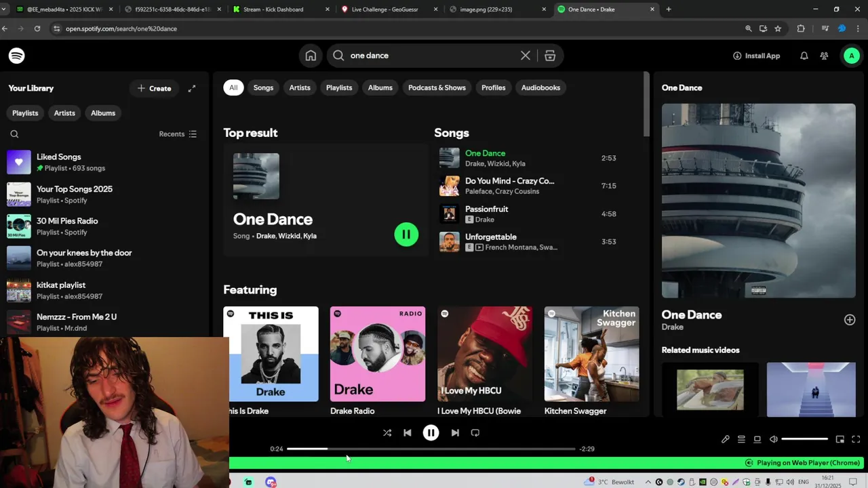Click the Install App button
Image resolution: width=868 pixels, height=488 pixels.
tap(756, 56)
